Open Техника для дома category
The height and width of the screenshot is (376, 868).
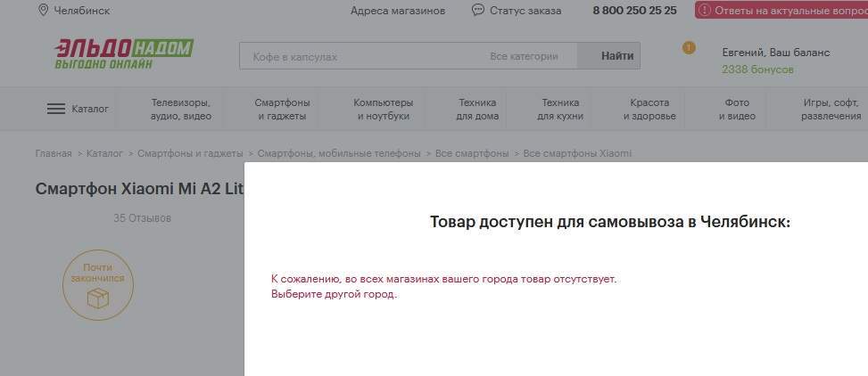point(477,110)
